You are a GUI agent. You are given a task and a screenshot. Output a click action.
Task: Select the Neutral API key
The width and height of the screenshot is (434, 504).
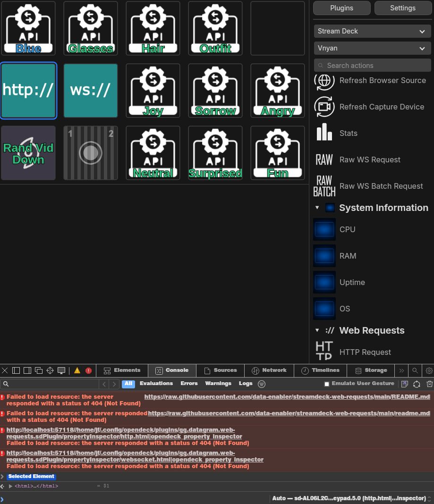pyautogui.click(x=153, y=153)
